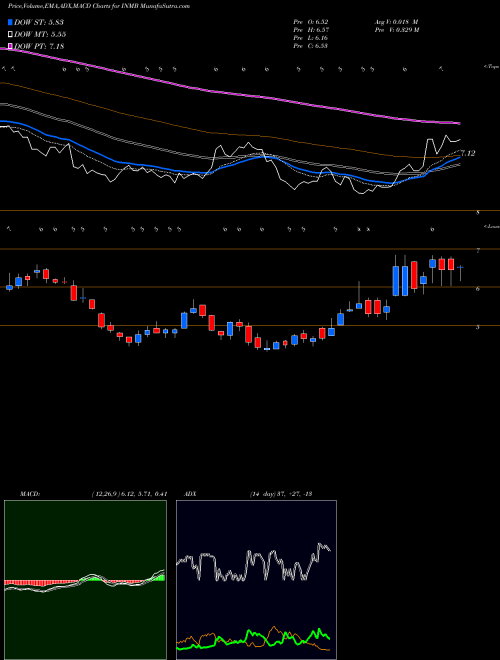Image resolution: width=500 pixels, height=660 pixels.
Task: Select the 'DOW ST: 5.83' legend text
Action: tap(39, 22)
